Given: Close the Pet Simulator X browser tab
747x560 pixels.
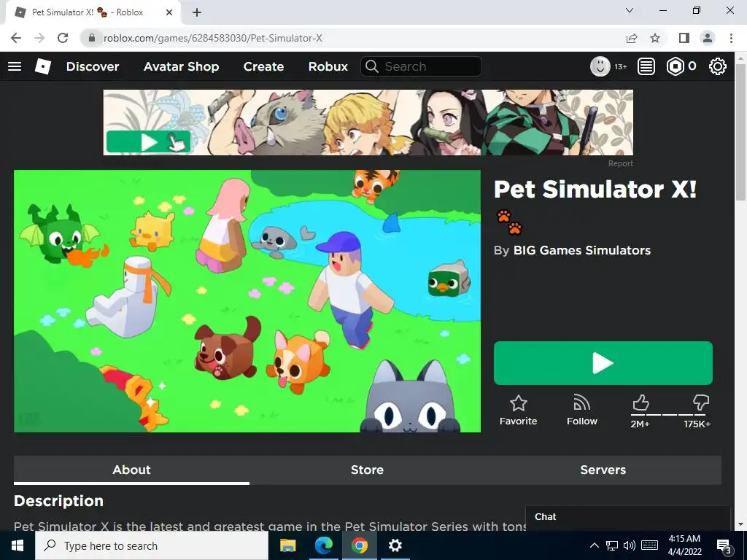Looking at the screenshot, I should point(169,12).
